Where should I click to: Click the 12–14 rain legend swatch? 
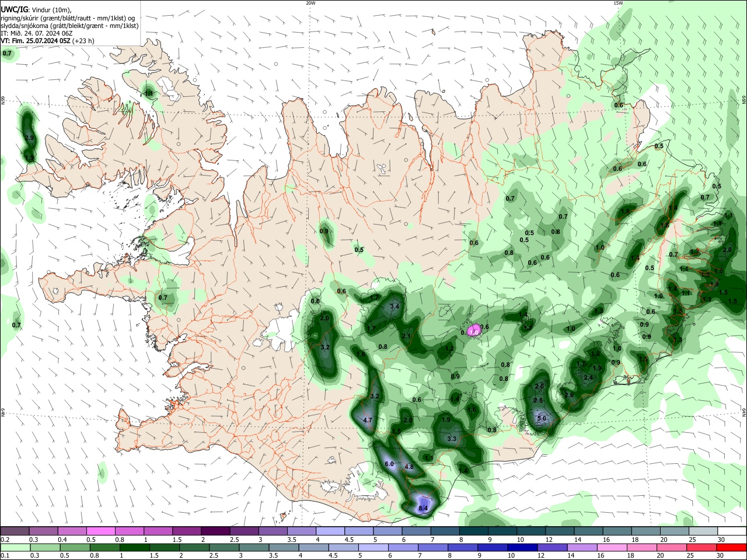click(x=551, y=548)
